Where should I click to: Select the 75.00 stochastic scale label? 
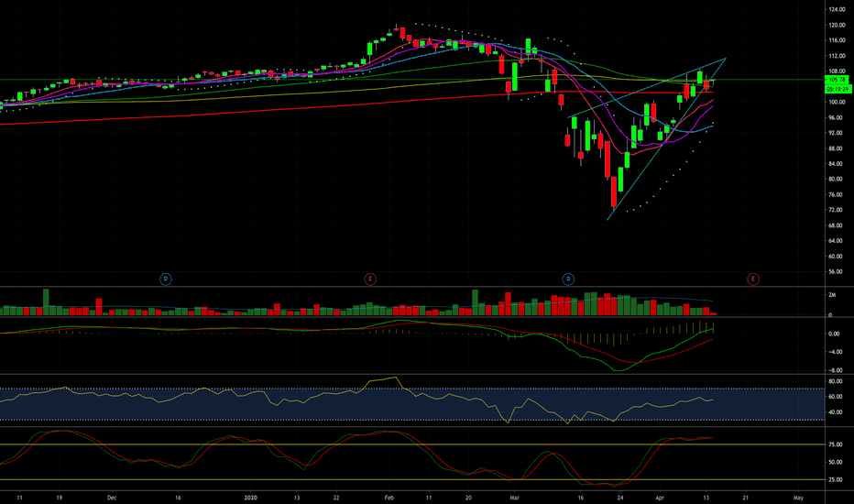836,444
